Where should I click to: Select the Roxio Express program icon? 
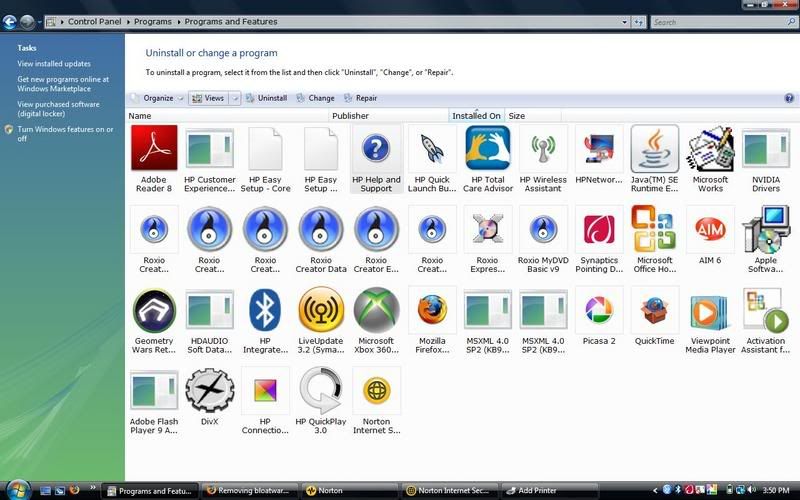pos(488,229)
